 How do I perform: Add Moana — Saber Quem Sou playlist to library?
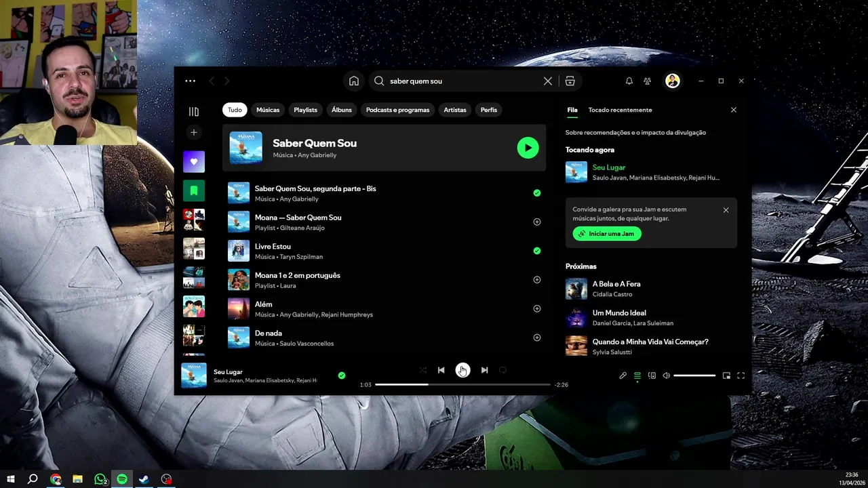[537, 222]
